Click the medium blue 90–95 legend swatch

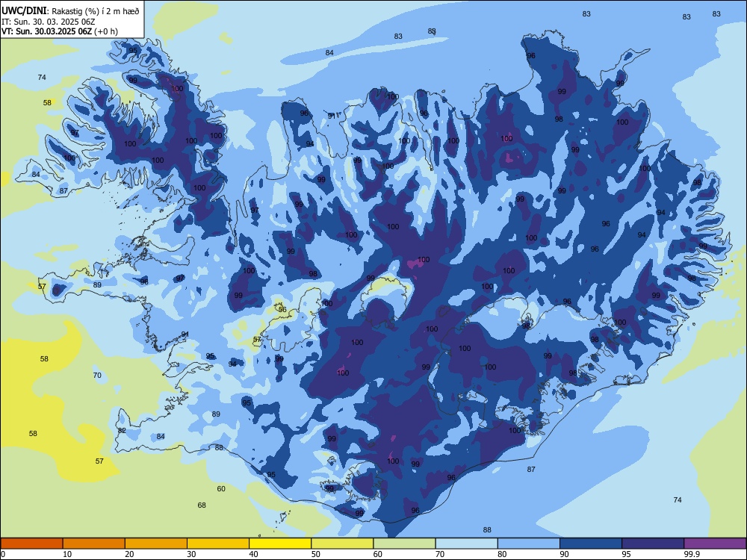coord(591,544)
